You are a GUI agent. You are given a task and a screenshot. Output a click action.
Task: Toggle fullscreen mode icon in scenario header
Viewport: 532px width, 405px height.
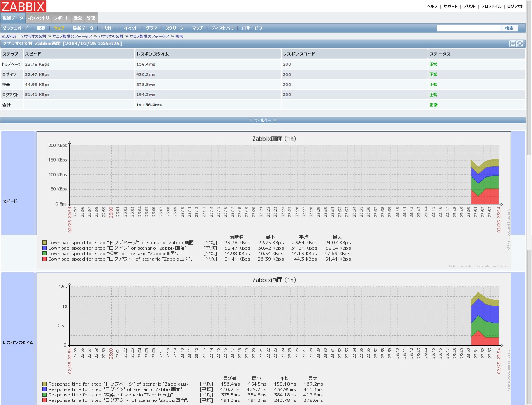(520, 44)
